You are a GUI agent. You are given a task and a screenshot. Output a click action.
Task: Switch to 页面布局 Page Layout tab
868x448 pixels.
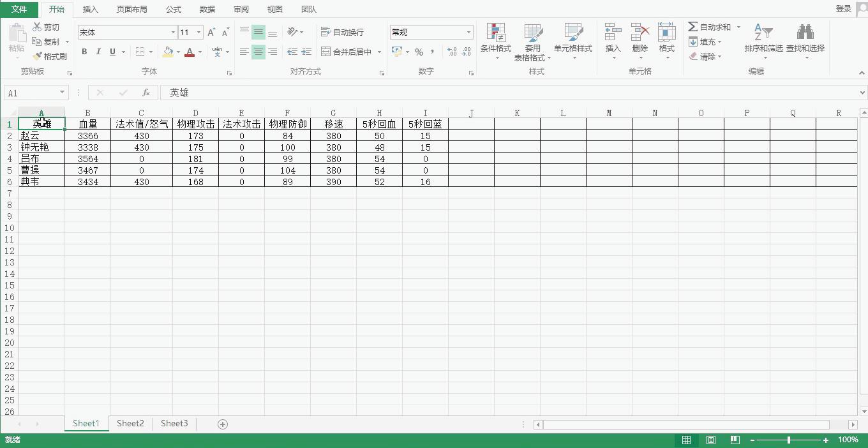pyautogui.click(x=131, y=9)
